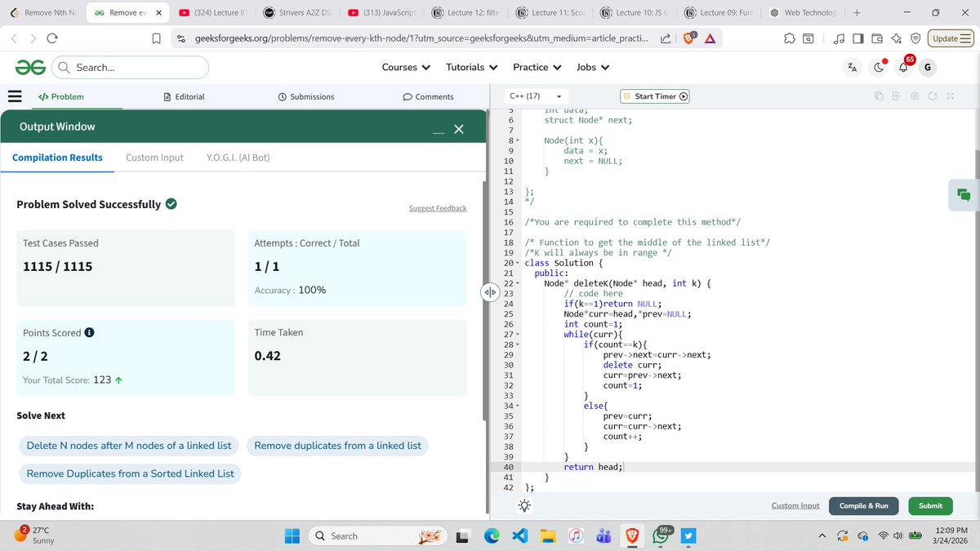Viewport: 980px width, 551px height.
Task: Open Remove Duplicates from a Sorted Linked List
Action: [131, 473]
